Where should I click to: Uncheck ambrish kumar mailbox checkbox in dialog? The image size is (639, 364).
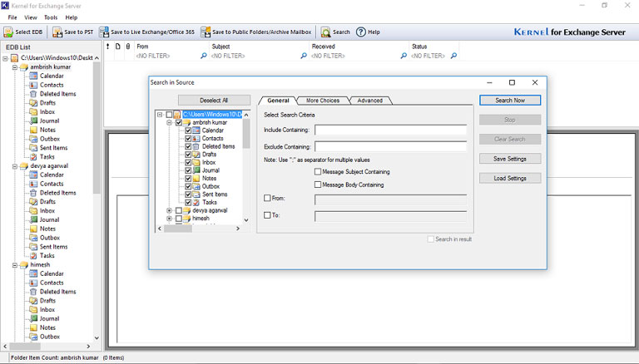click(179, 122)
